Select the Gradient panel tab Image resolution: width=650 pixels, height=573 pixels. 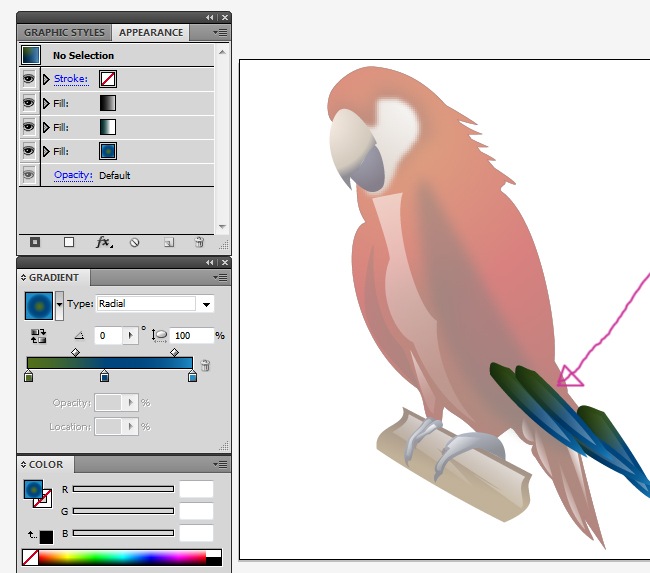(x=54, y=277)
